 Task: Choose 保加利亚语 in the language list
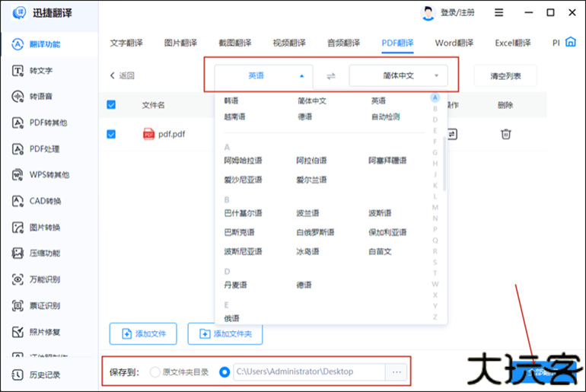pyautogui.click(x=387, y=232)
